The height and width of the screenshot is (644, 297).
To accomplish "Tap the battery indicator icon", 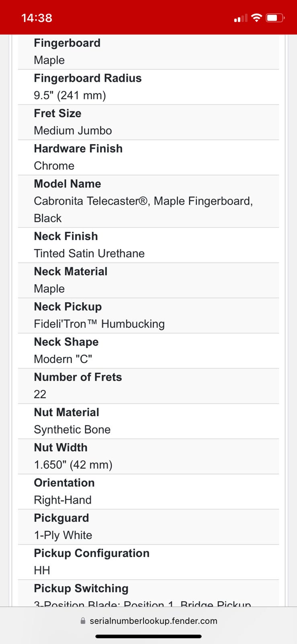I will [x=275, y=18].
